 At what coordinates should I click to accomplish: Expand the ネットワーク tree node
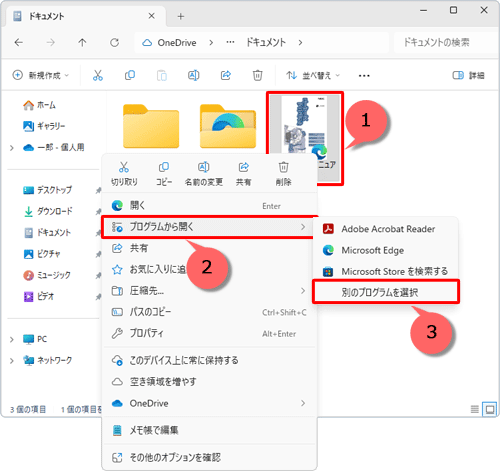[12, 361]
